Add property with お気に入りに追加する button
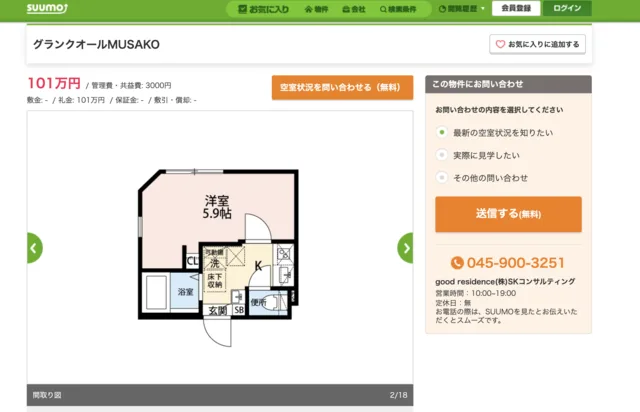 537,44
